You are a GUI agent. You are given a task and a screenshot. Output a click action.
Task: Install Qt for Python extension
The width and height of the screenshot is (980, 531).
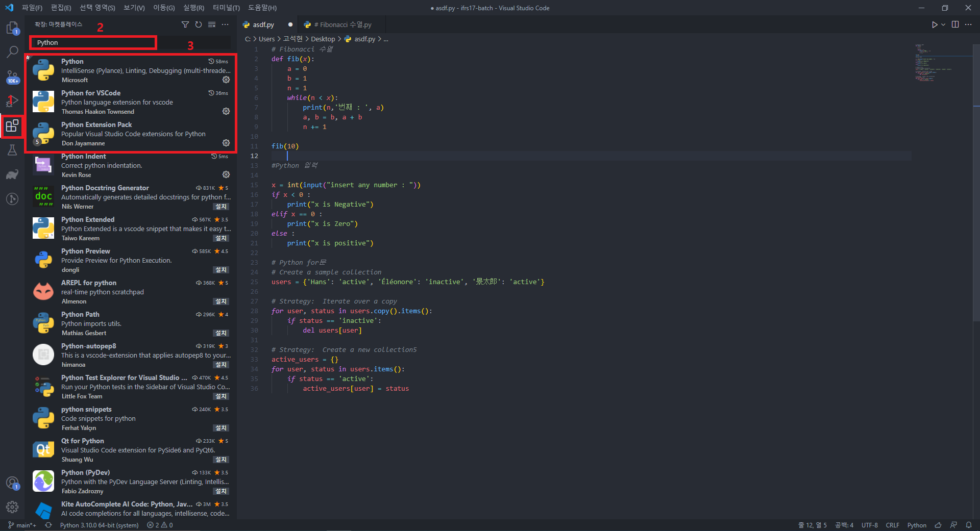click(221, 460)
